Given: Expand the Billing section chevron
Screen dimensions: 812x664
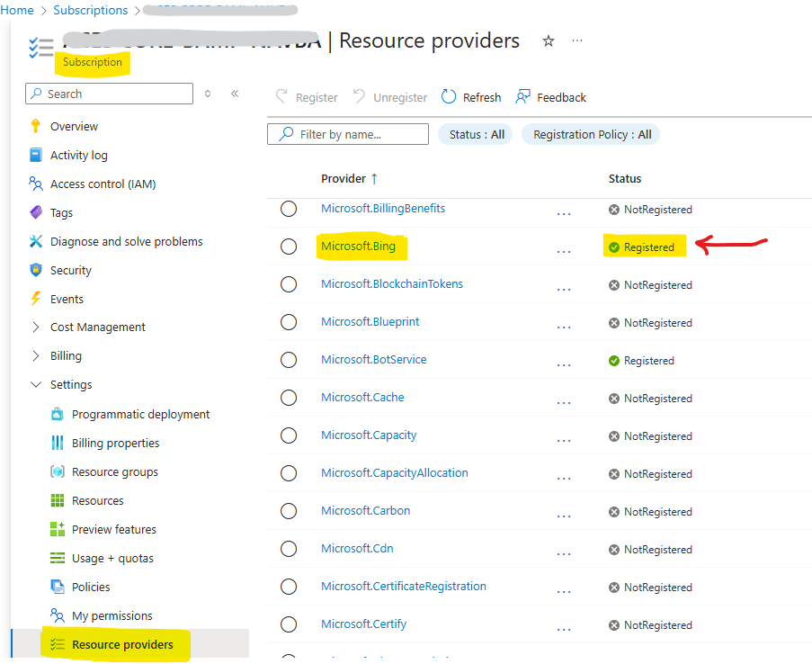Looking at the screenshot, I should (36, 355).
